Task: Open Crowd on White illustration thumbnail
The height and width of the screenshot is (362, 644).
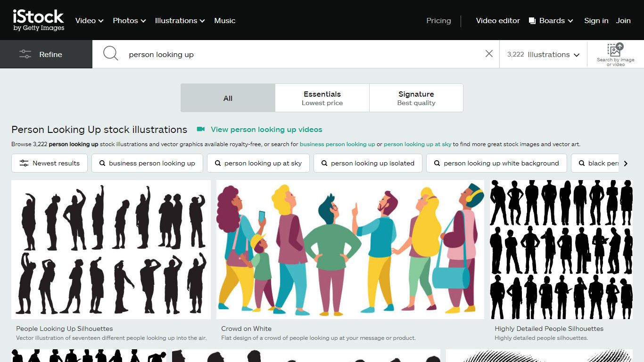Action: tap(350, 249)
